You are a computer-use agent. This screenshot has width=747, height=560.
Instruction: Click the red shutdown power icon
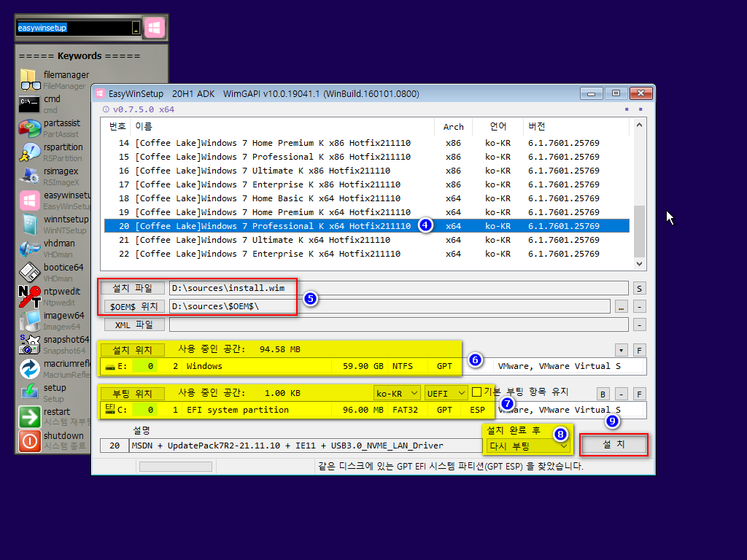(29, 441)
